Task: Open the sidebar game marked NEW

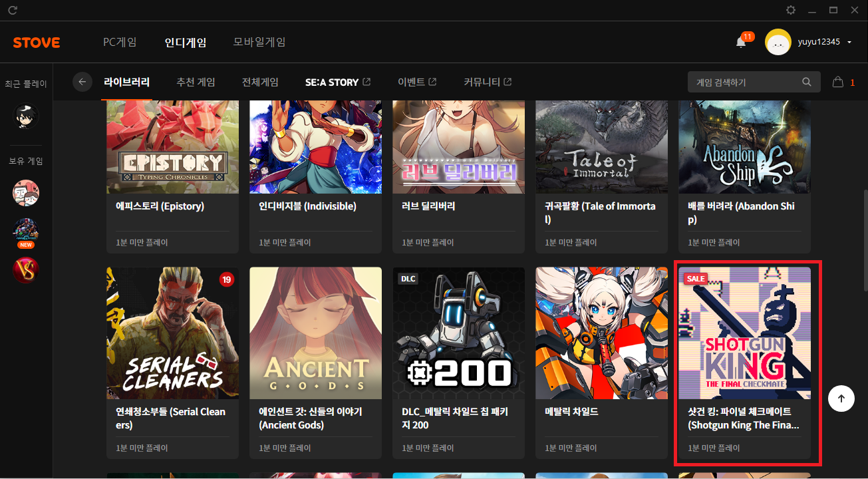Action: [26, 232]
